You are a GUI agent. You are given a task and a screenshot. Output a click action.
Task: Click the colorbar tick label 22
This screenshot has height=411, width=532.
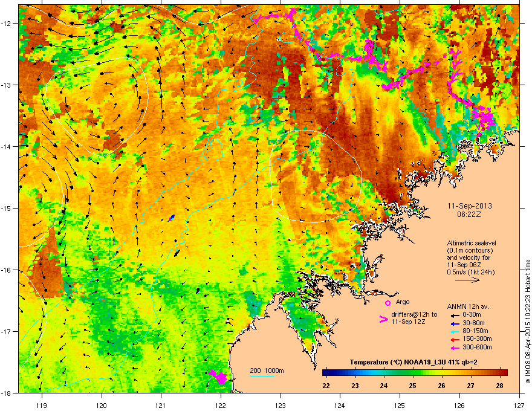pyautogui.click(x=326, y=386)
